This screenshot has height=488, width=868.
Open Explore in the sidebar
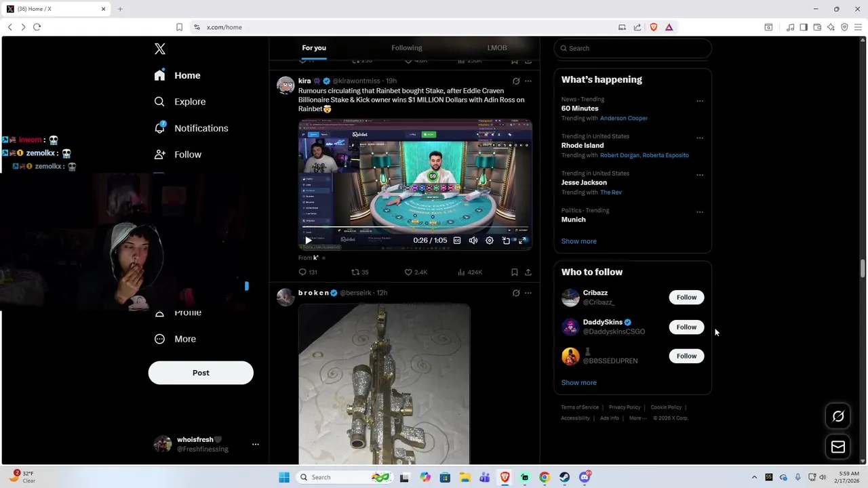pos(180,102)
